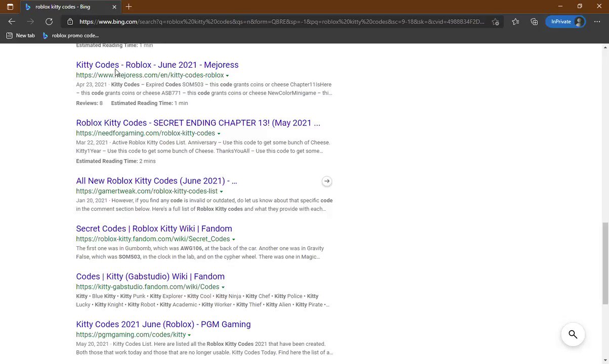This screenshot has width=609, height=364.
Task: Open the roblox promo code bookmark
Action: click(x=71, y=35)
